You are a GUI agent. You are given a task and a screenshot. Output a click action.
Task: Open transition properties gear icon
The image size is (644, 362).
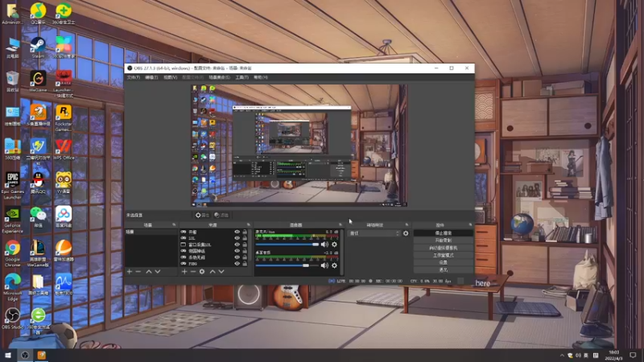click(x=406, y=233)
